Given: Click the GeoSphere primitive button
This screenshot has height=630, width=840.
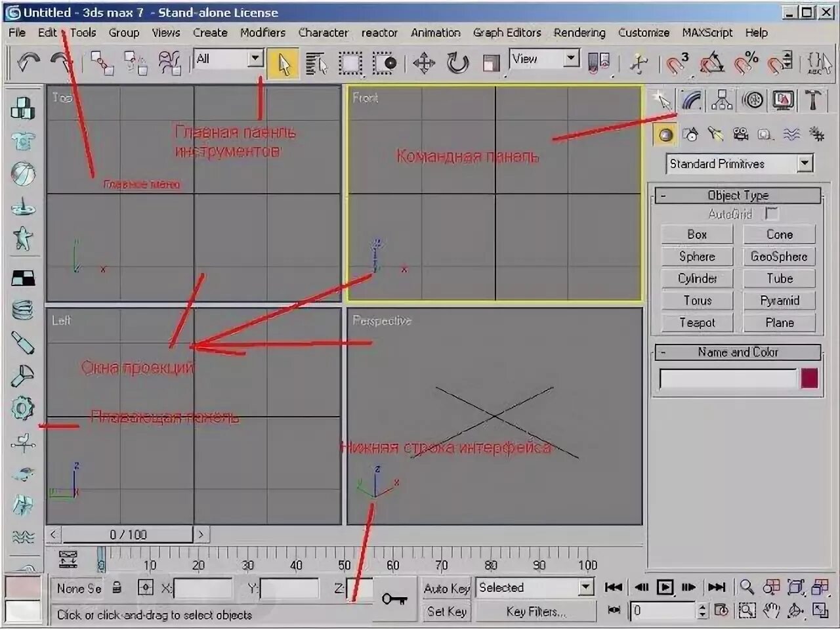Looking at the screenshot, I should tap(779, 256).
